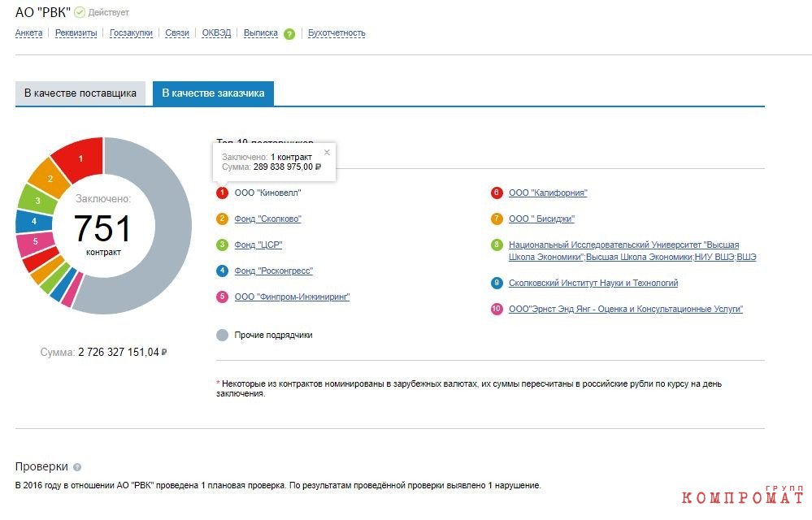812x520 pixels.
Task: Click blue chart segment labeled 4
Action: pyautogui.click(x=33, y=221)
